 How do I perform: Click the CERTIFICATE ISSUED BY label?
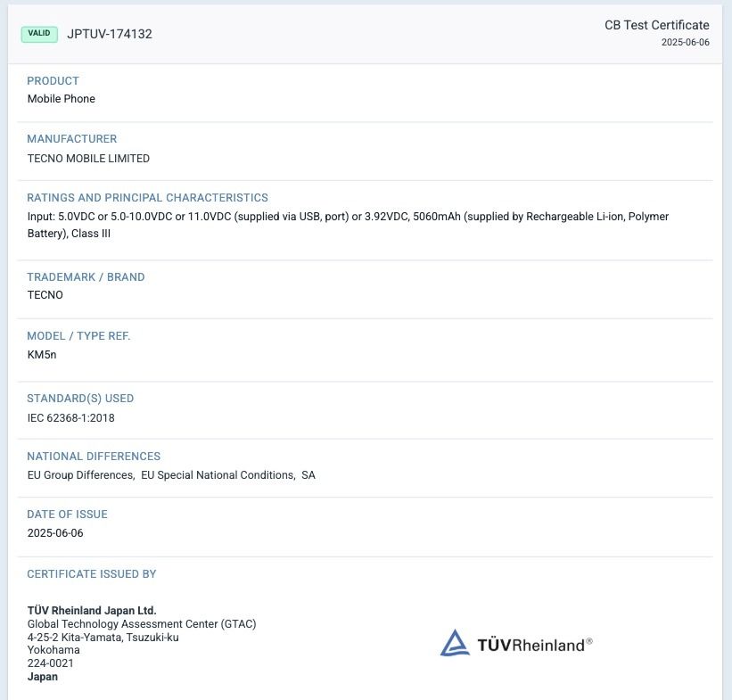92,574
